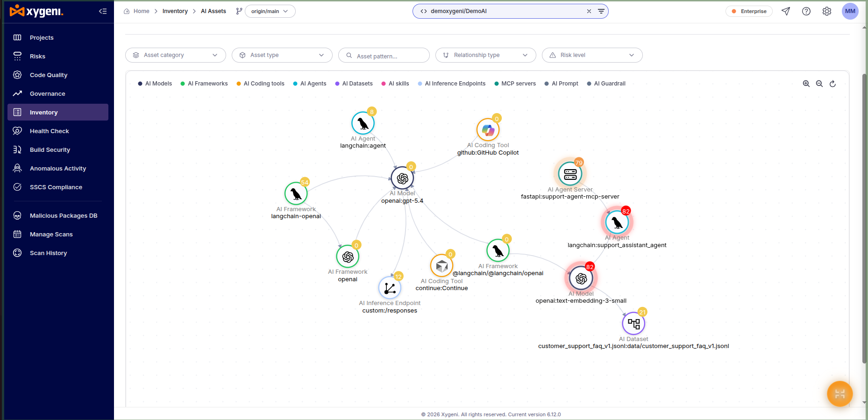Click the Anomalous Activity icon
The width and height of the screenshot is (868, 420).
[17, 168]
